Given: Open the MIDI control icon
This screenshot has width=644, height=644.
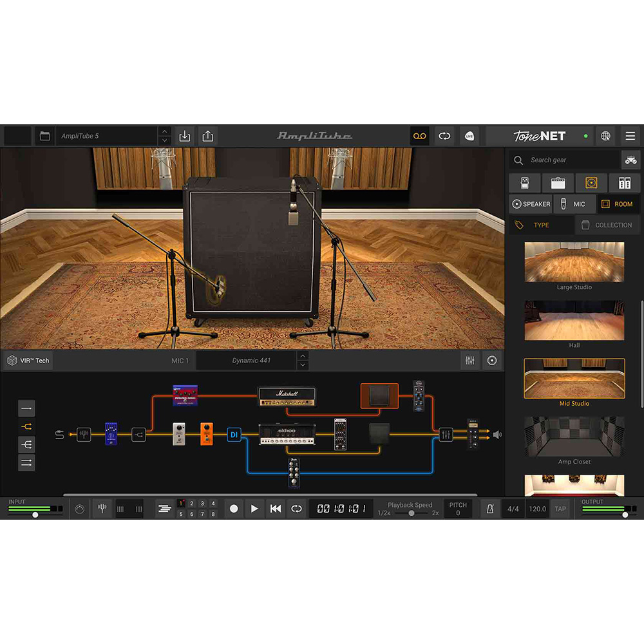Looking at the screenshot, I should tap(79, 508).
